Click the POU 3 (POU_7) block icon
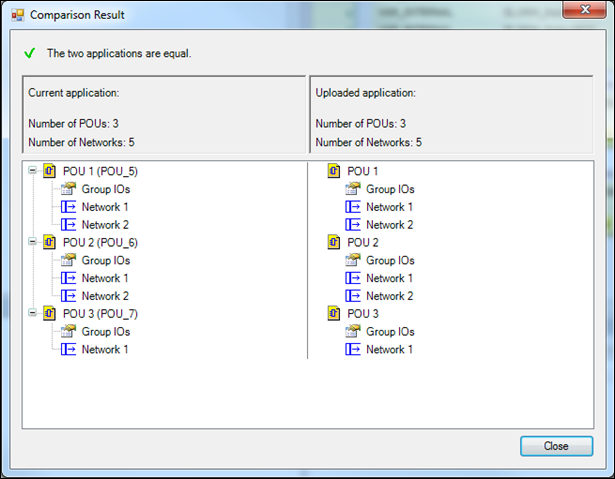Viewport: 615px width, 479px height. click(x=49, y=314)
